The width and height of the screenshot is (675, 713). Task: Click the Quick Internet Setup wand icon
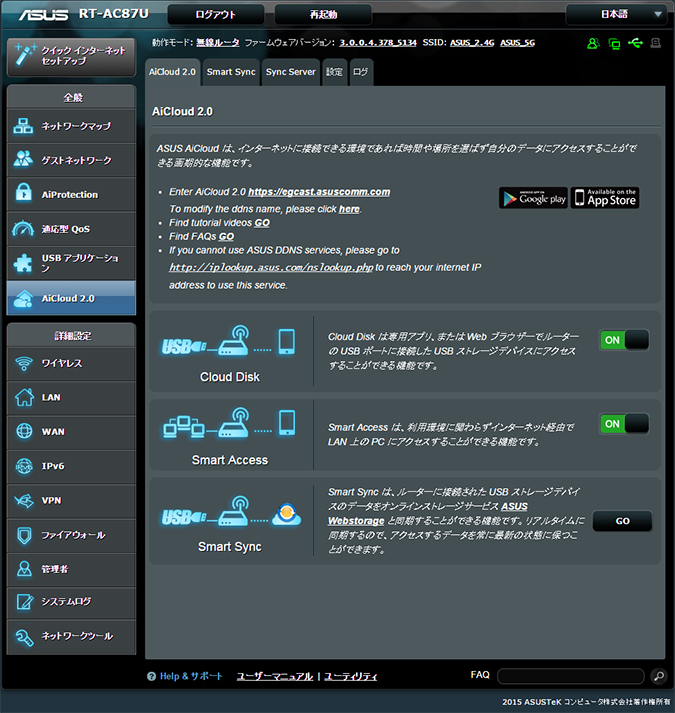pos(25,55)
